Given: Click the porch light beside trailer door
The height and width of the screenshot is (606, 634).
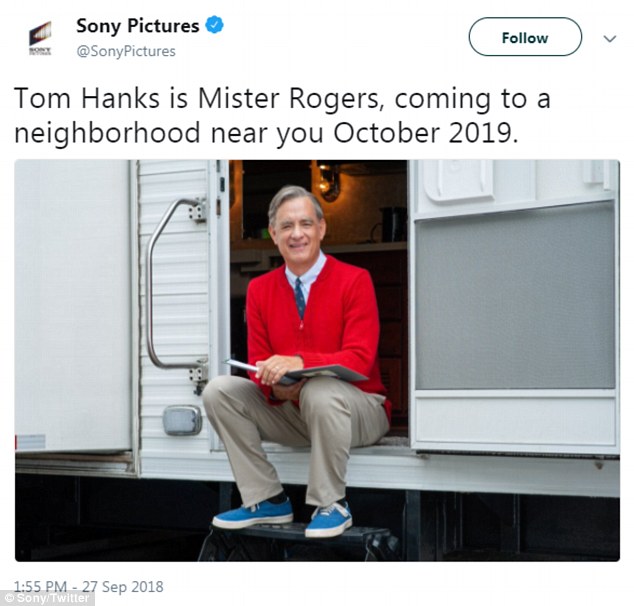Looking at the screenshot, I should click(x=182, y=420).
